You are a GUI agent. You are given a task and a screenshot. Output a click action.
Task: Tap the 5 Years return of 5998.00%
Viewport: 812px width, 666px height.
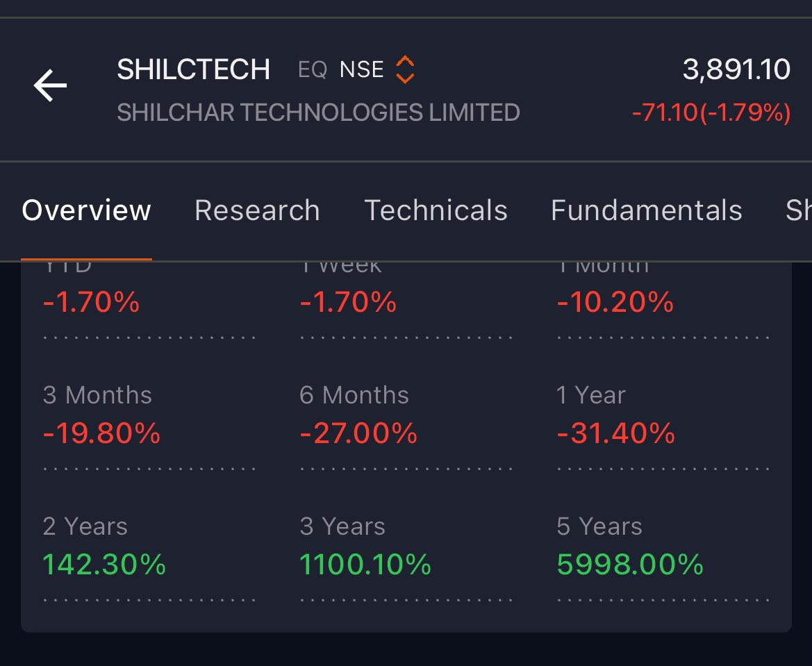coord(630,564)
